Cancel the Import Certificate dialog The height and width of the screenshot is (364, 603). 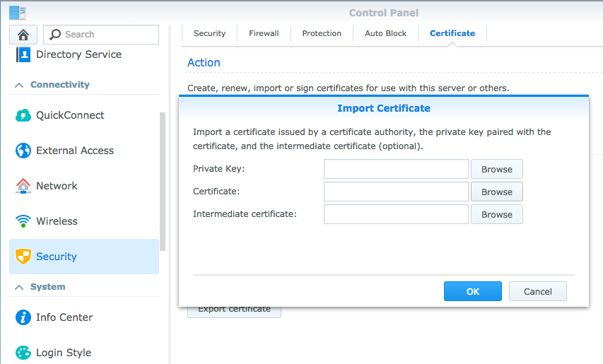coord(537,291)
